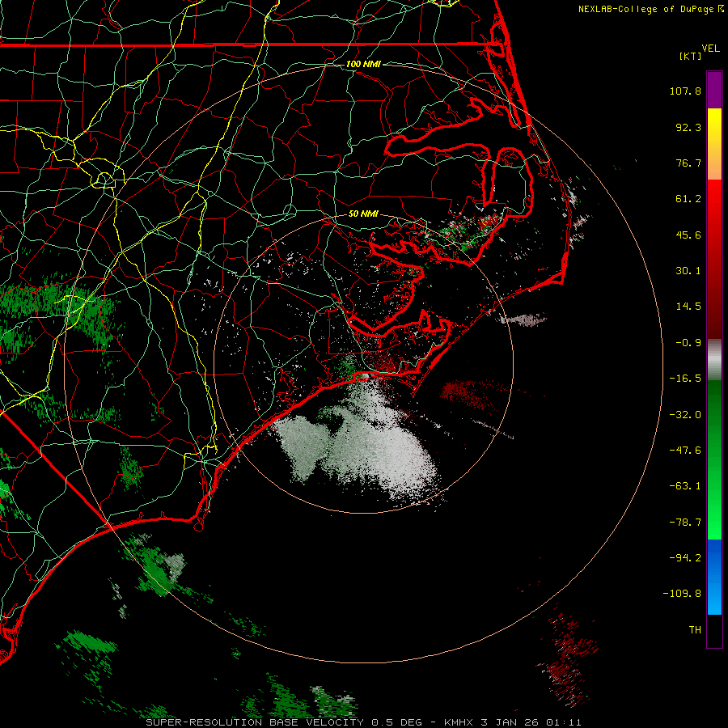This screenshot has width=728, height=728.
Task: Click the 14.5 velocity scale value
Action: (x=688, y=307)
